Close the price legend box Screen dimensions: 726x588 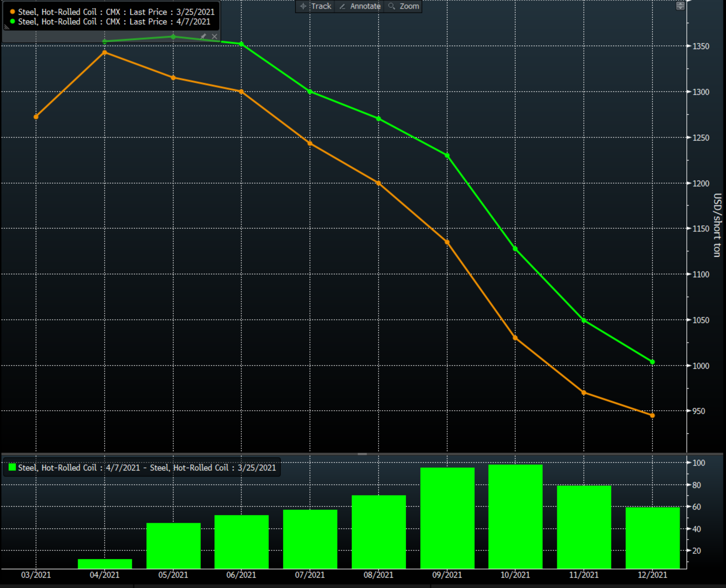coord(215,37)
